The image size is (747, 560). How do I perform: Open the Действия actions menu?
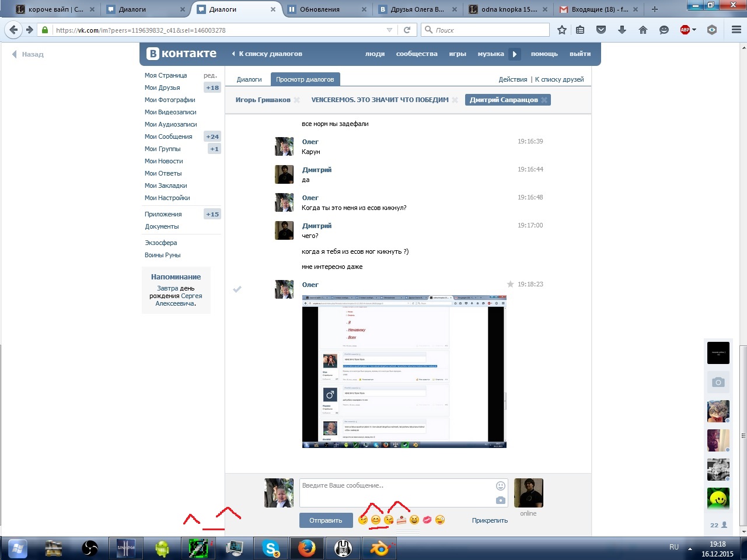pos(513,79)
